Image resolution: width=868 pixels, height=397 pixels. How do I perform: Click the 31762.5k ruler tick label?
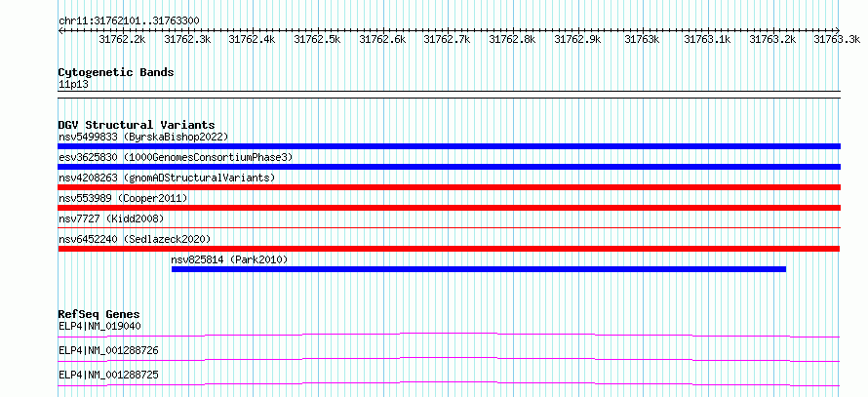click(x=318, y=39)
